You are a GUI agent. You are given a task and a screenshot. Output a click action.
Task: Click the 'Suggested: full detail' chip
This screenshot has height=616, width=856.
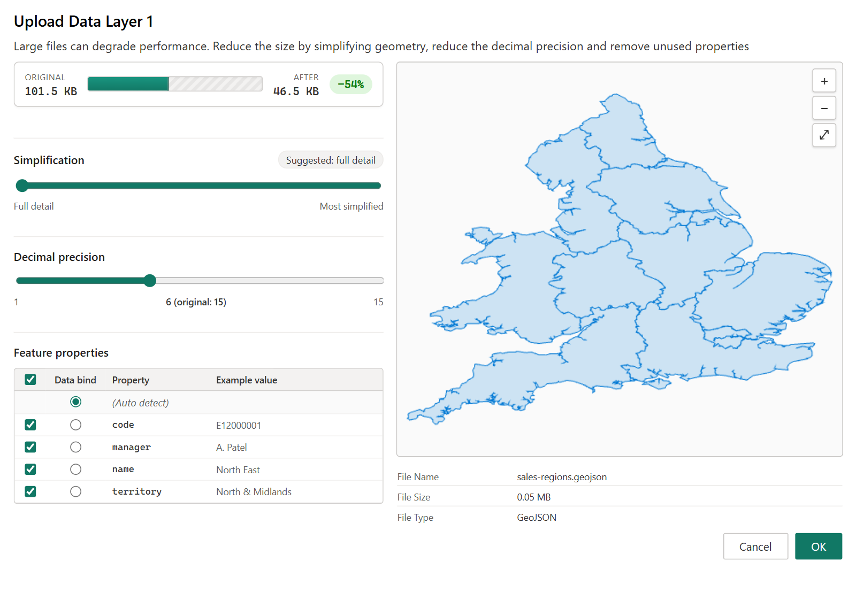click(331, 160)
